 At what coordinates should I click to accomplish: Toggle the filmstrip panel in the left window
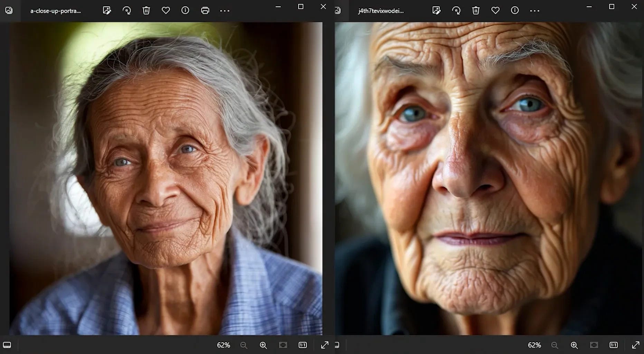point(7,345)
